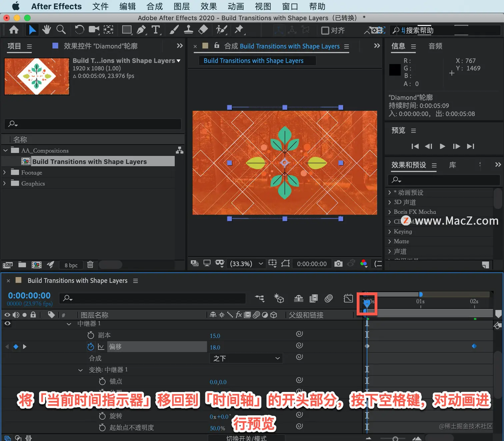This screenshot has width=504, height=441.
Task: Toggle stopwatch for 偏移 property
Action: [91, 347]
